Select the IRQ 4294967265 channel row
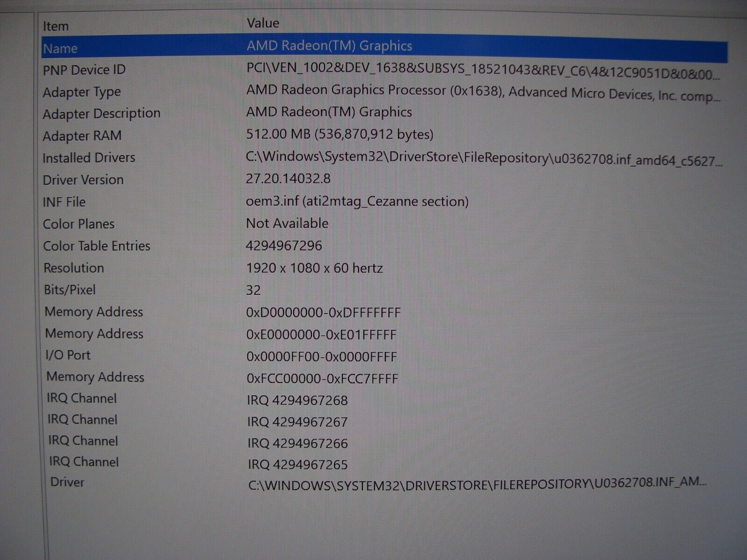 [84, 462]
